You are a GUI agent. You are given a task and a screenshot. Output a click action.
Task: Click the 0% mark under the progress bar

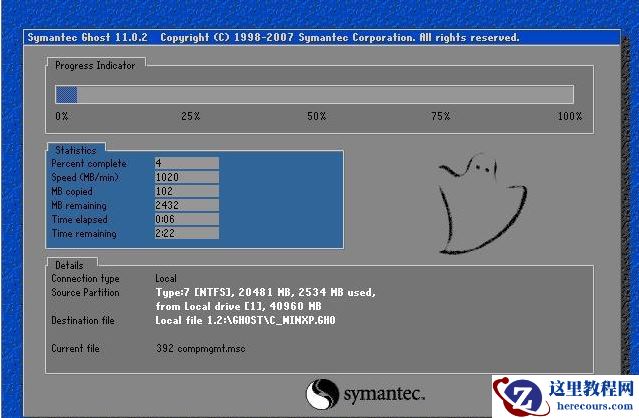pos(62,116)
